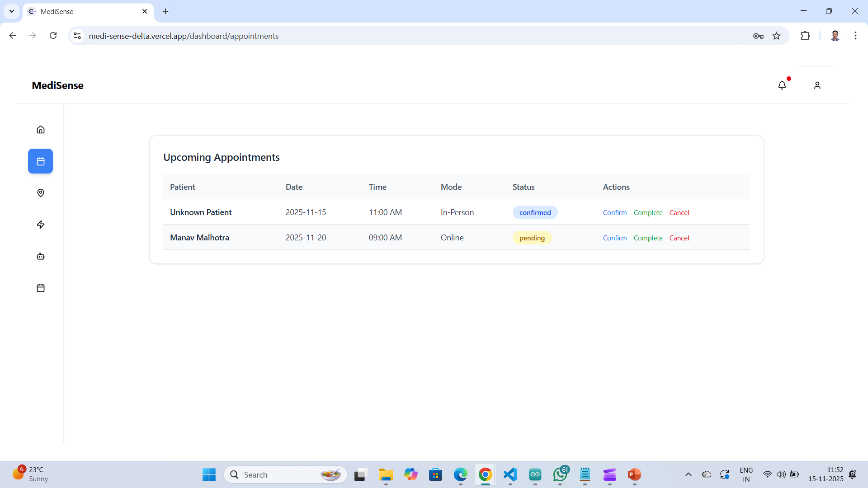
Task: Click the browser address bar
Action: coord(316,36)
